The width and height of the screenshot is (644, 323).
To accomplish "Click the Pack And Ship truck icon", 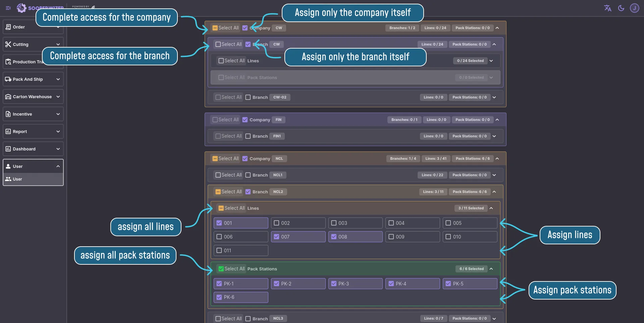I will [x=8, y=79].
